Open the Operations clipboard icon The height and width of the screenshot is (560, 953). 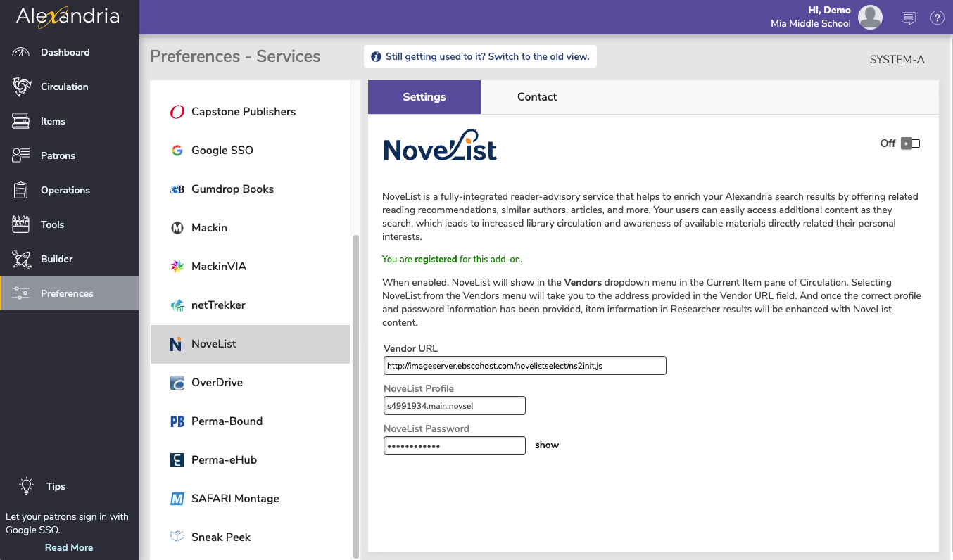click(x=21, y=190)
